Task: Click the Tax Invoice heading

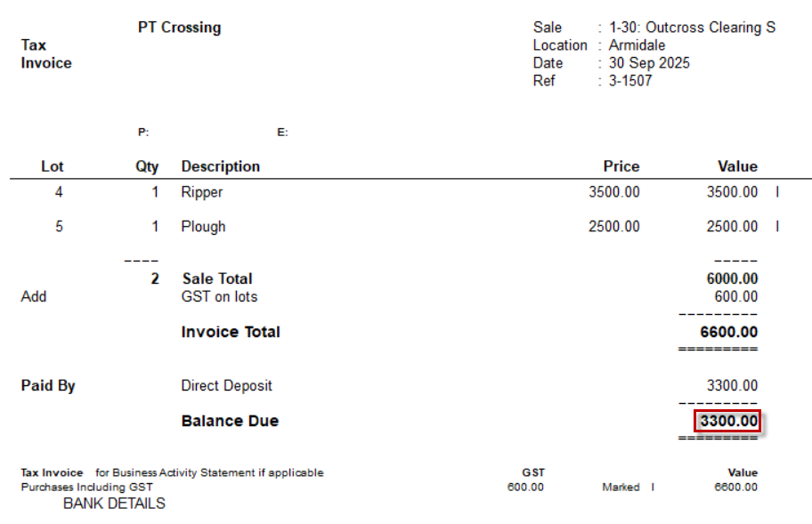Action: (46, 54)
